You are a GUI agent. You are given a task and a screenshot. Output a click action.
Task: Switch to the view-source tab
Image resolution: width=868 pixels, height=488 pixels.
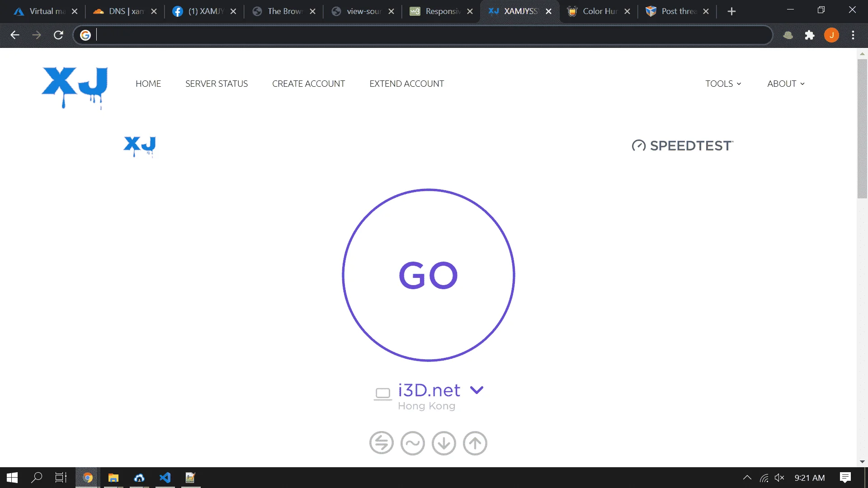click(362, 11)
